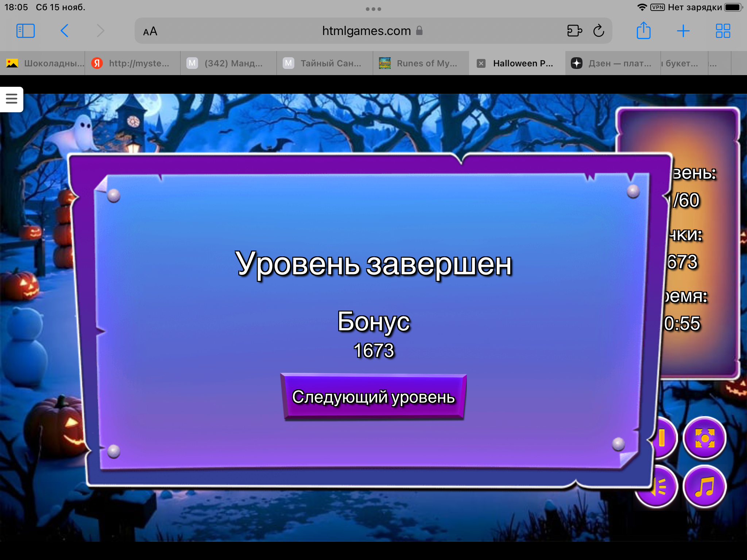Screen dimensions: 747x560
Task: Open Safari extensions puzzle icon
Action: click(574, 31)
